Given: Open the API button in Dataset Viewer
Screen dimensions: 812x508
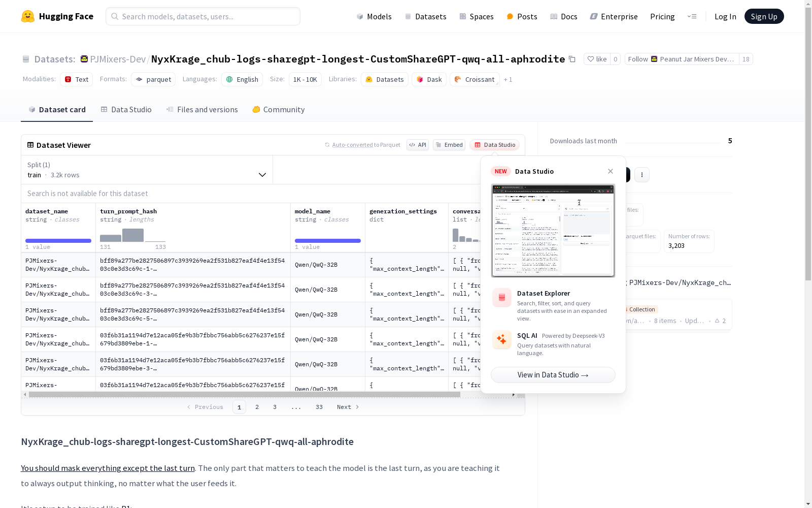Looking at the screenshot, I should pyautogui.click(x=418, y=145).
